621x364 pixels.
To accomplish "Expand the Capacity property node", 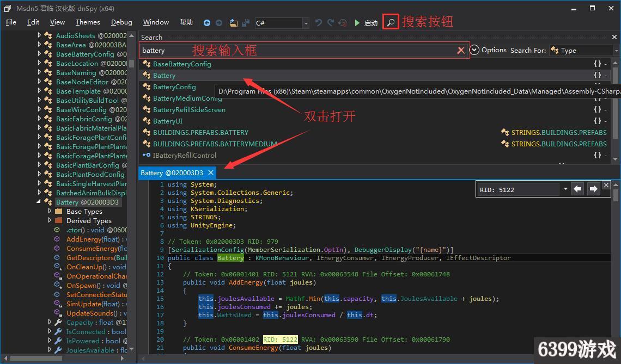I will tap(50, 322).
